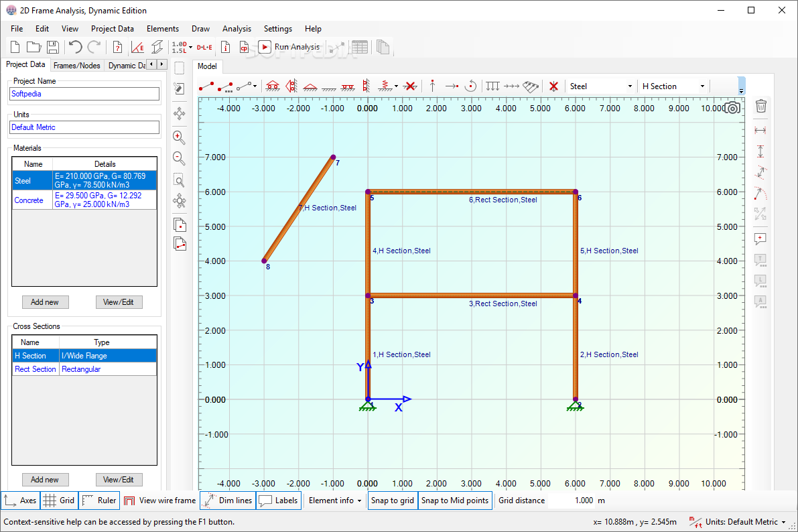Add an axial distributed load icon
The width and height of the screenshot is (798, 532).
coord(511,86)
